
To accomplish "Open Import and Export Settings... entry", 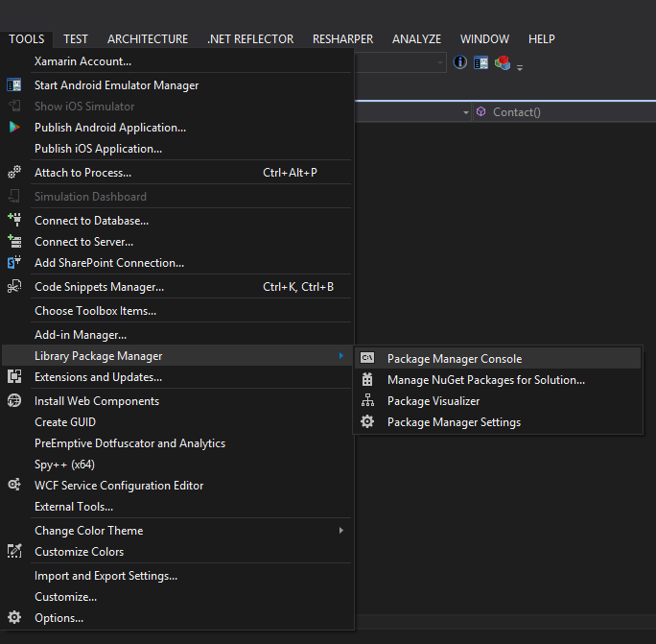I will click(177, 575).
